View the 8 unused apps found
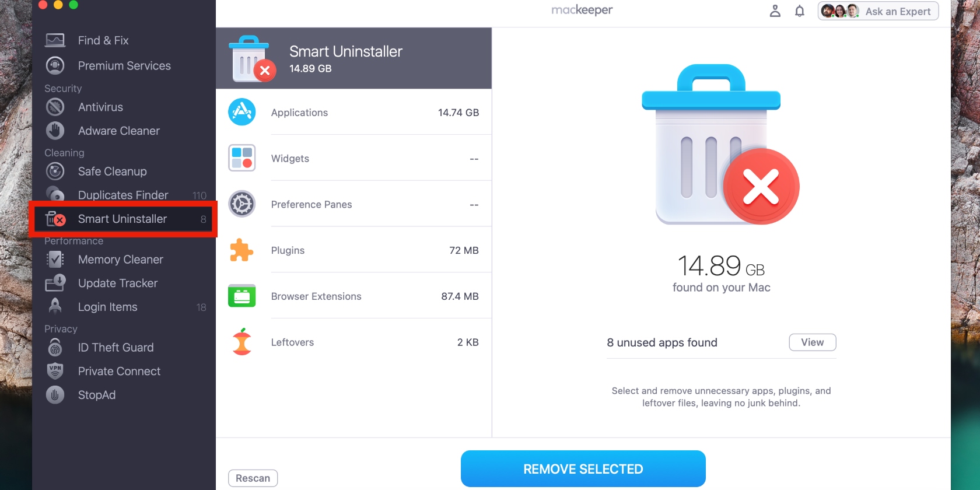Screen dimensions: 980x490 click(812, 342)
